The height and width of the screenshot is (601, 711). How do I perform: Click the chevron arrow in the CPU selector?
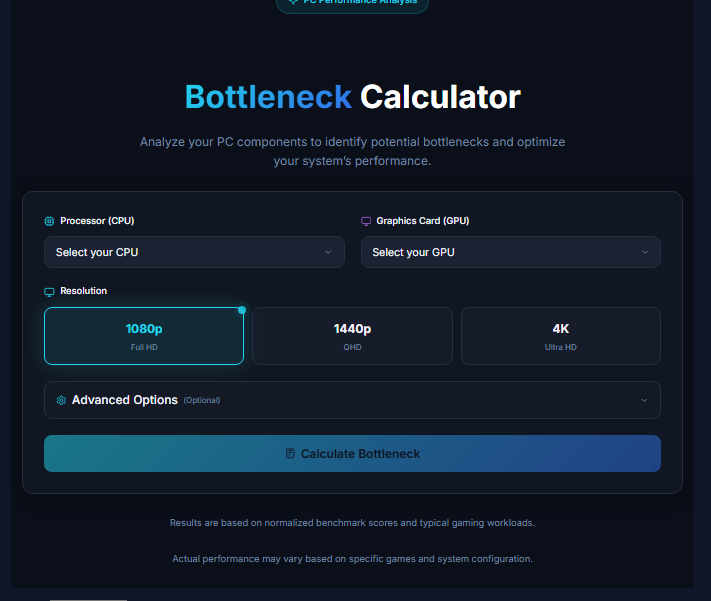pyautogui.click(x=328, y=252)
